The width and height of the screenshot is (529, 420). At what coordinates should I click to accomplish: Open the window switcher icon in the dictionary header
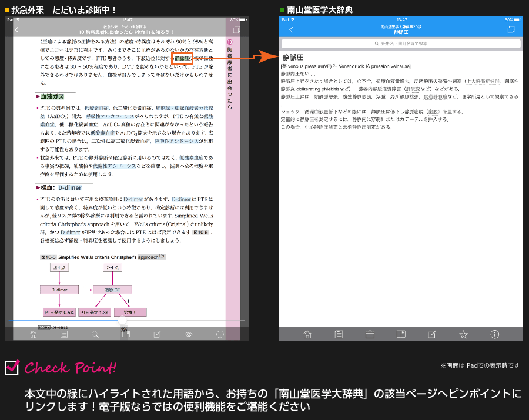(511, 29)
